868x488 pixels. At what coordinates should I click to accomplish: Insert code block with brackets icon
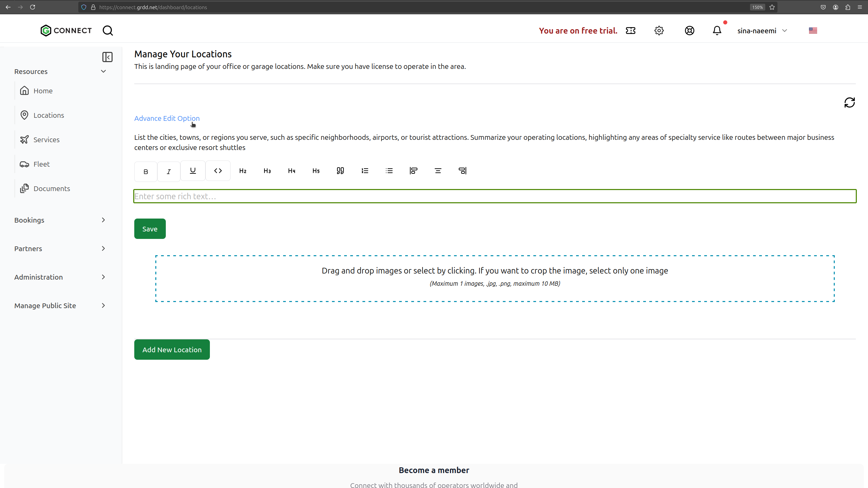tap(218, 171)
